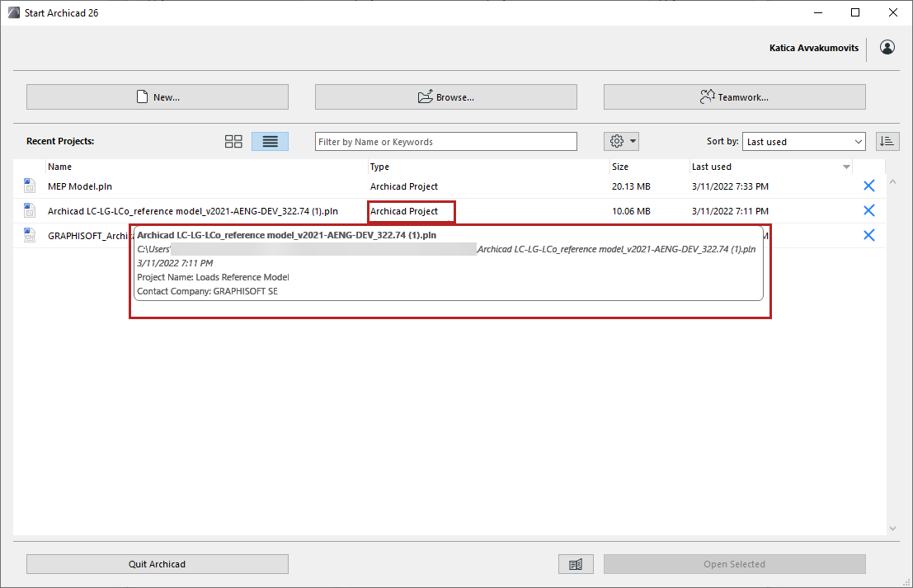Image resolution: width=913 pixels, height=588 pixels.
Task: Click the Open Selected button
Action: 734,564
